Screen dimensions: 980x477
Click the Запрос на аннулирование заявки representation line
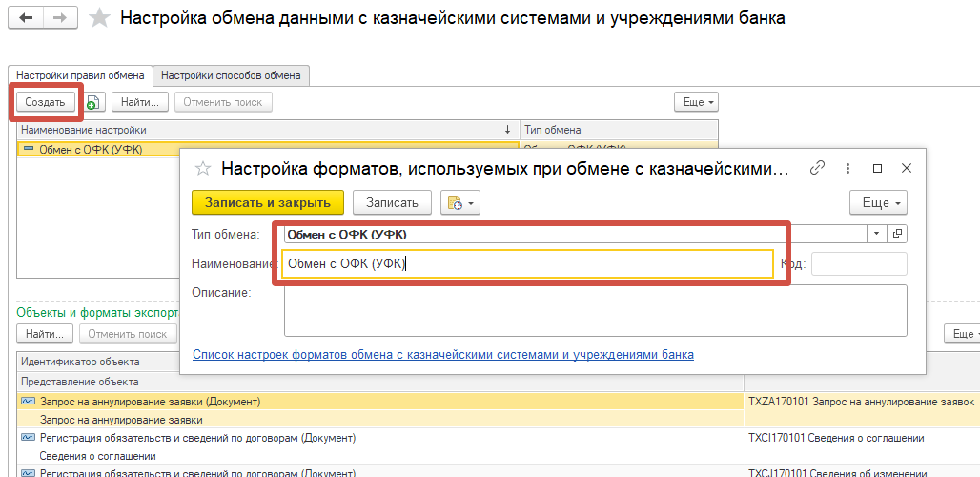pos(380,420)
